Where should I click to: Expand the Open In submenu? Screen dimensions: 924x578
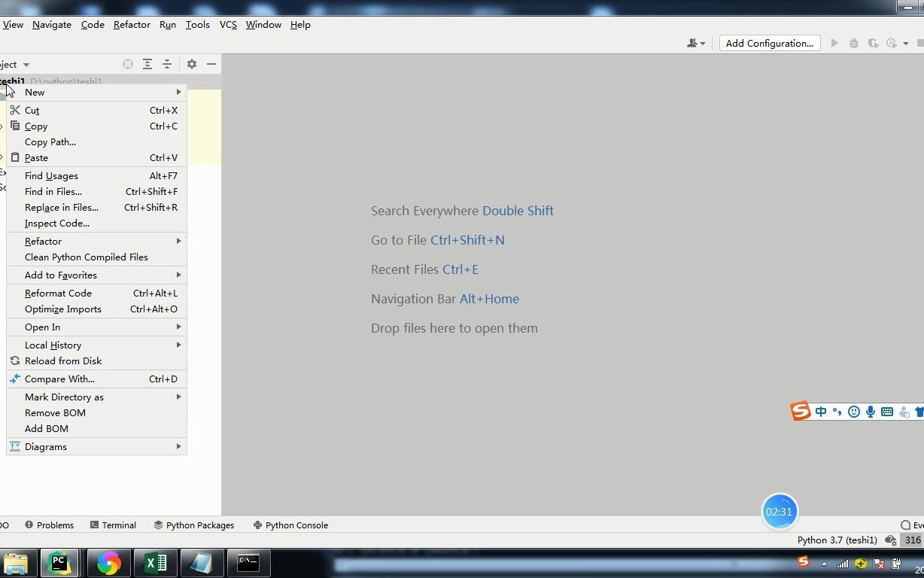tap(97, 327)
